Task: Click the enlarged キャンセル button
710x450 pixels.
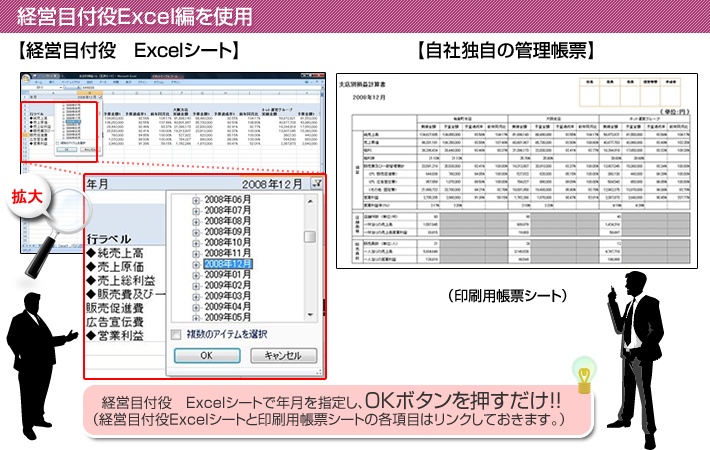Action: (283, 356)
